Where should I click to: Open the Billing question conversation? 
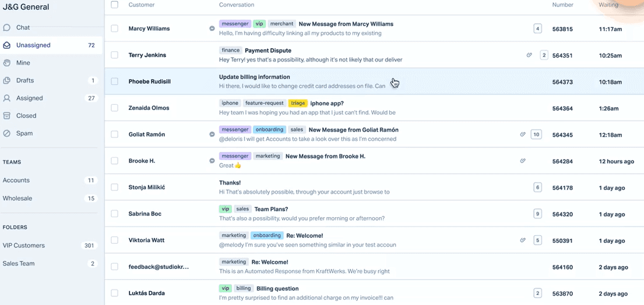click(x=277, y=289)
